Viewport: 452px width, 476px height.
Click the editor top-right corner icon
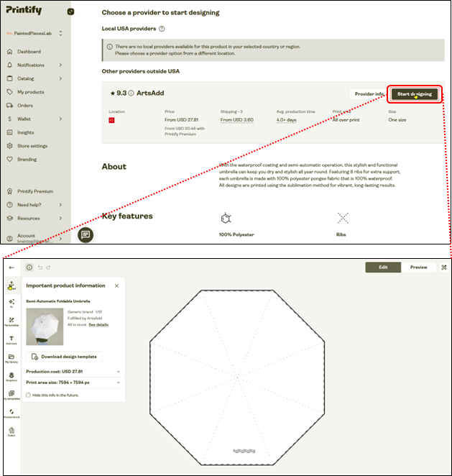point(444,267)
